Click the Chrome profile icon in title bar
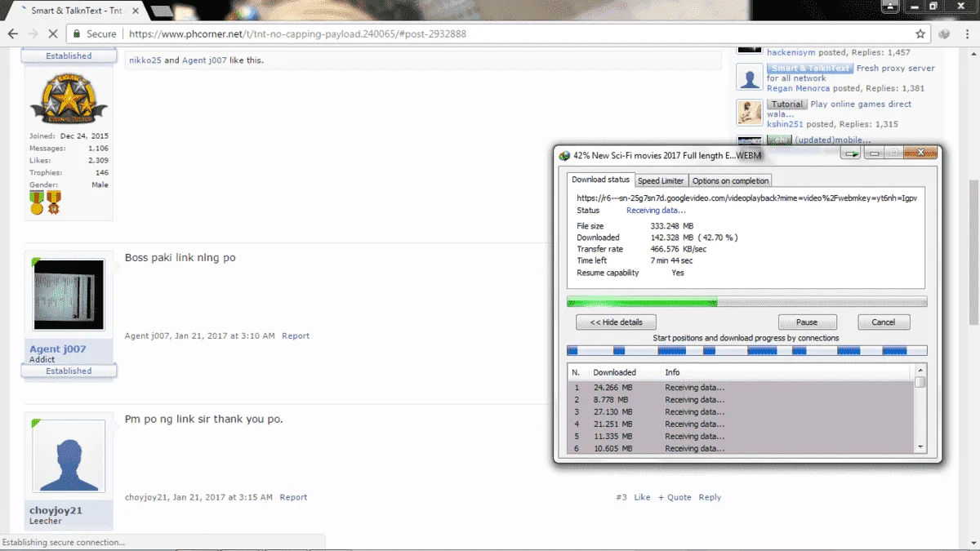 tap(890, 7)
